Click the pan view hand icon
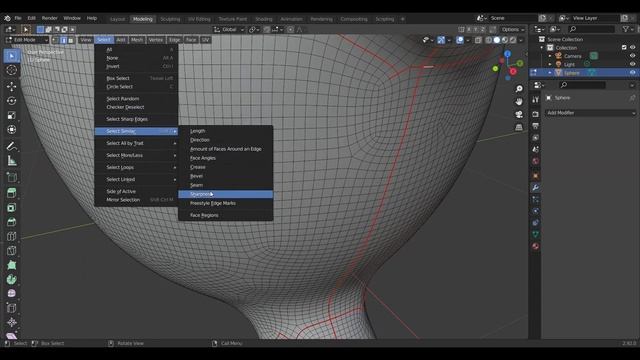The width and height of the screenshot is (640, 360). pos(519,101)
